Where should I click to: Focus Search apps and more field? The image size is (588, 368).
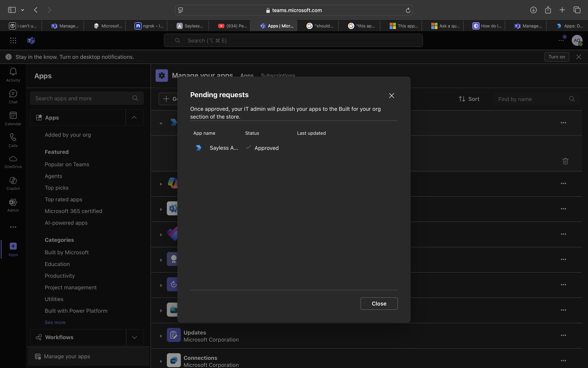[87, 98]
